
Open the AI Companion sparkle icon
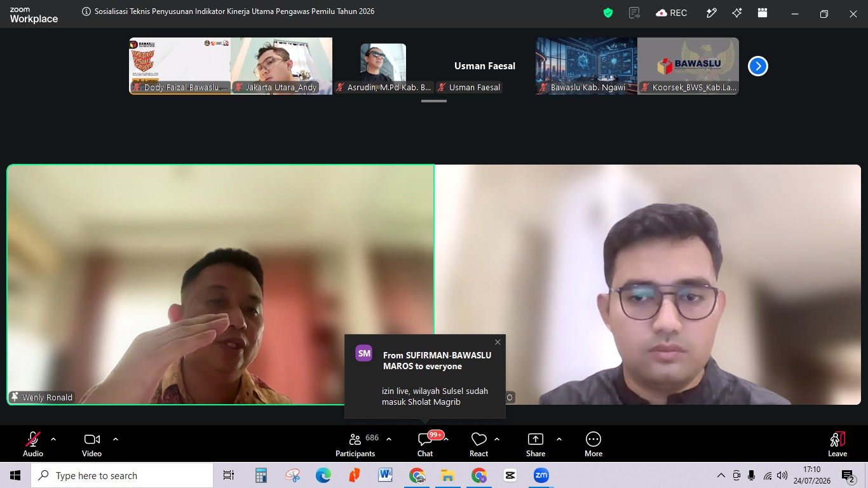tap(737, 13)
